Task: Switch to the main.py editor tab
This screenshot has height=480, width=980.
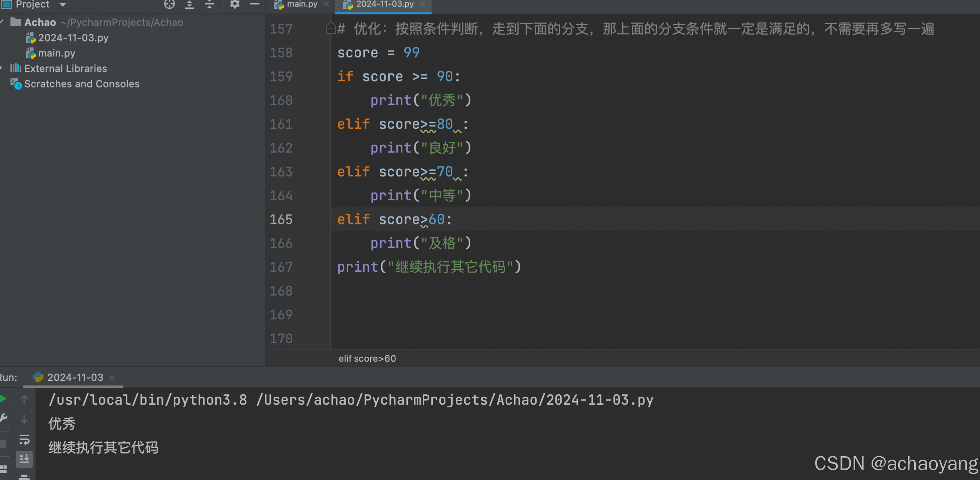Action: 302,4
